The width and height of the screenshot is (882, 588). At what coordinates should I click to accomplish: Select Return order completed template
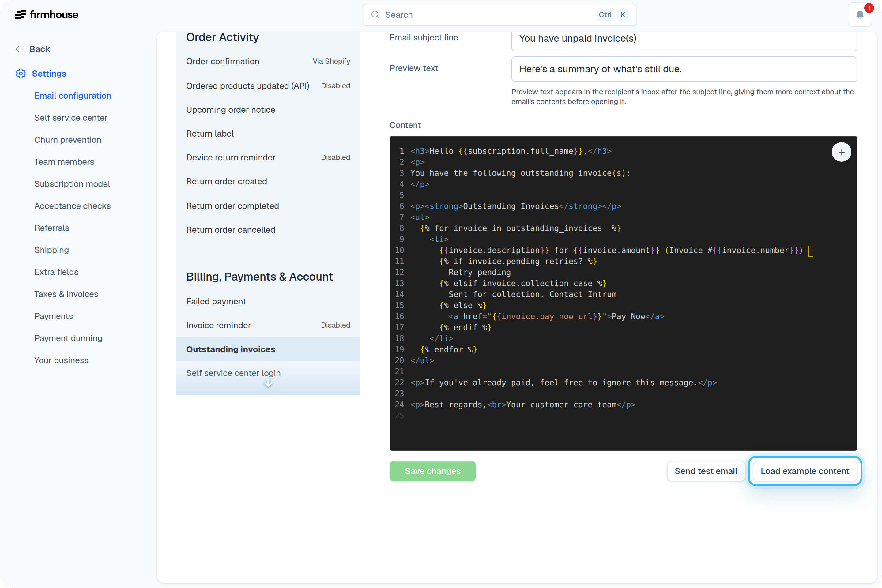[268, 206]
